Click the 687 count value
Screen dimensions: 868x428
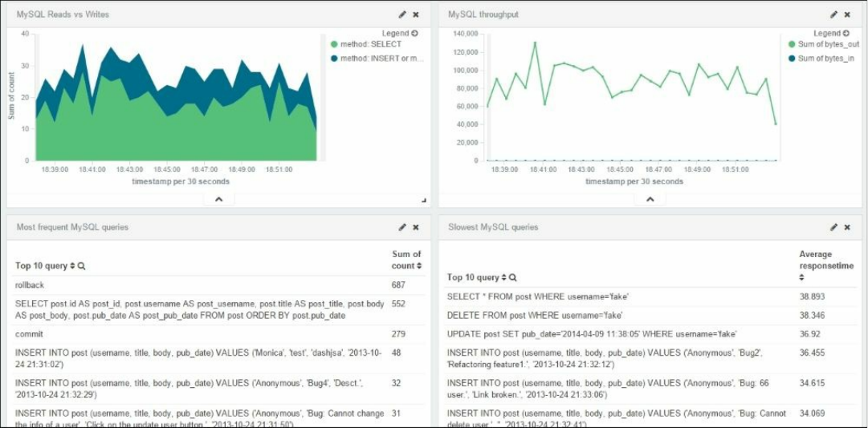pyautogui.click(x=398, y=285)
